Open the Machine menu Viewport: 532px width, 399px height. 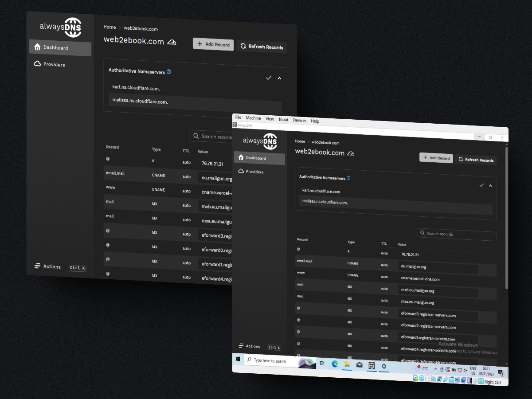point(253,118)
